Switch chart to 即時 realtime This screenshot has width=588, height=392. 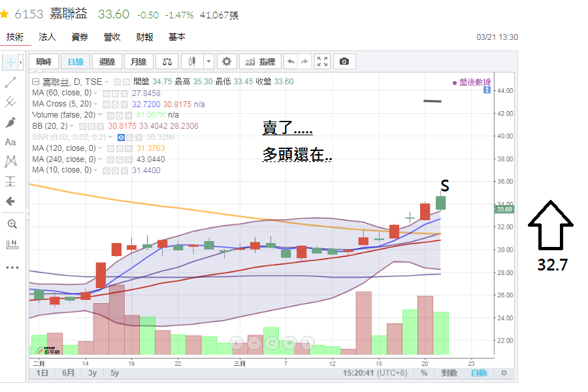pyautogui.click(x=44, y=62)
